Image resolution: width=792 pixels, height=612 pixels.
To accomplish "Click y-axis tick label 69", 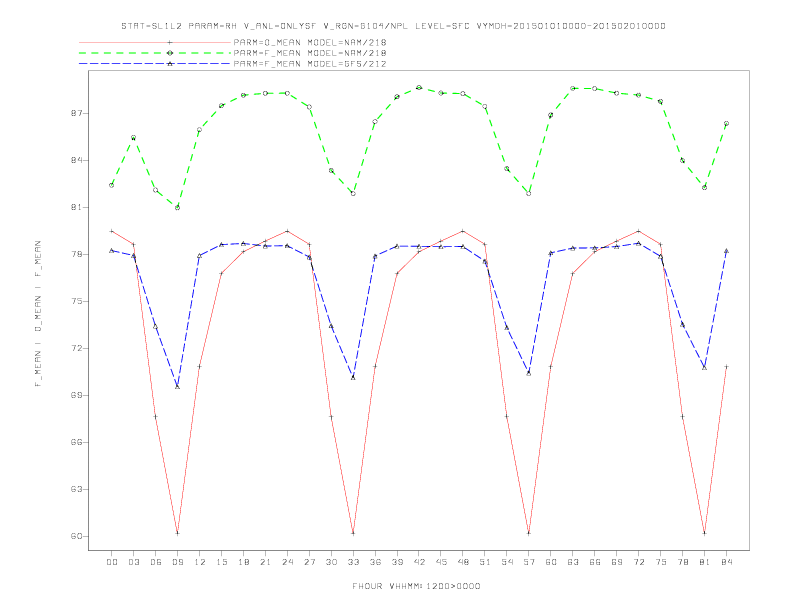I will click(77, 395).
